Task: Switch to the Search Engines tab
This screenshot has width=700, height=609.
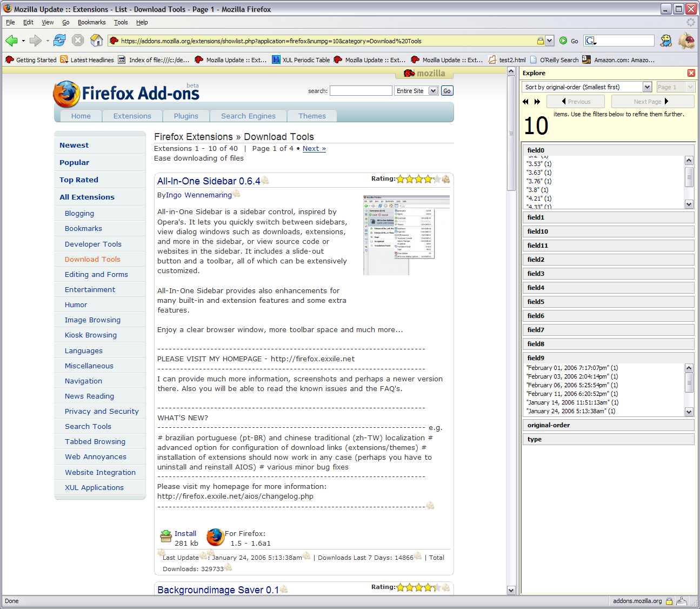Action: point(248,116)
